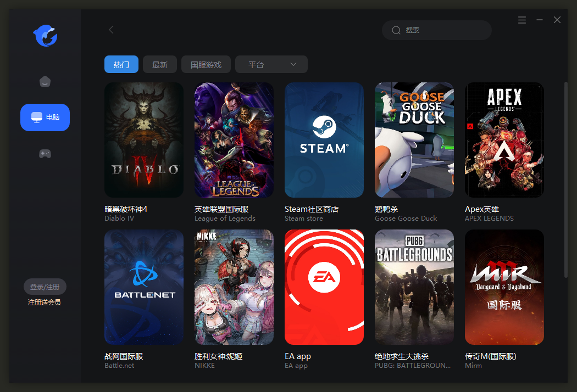Click the 暗黑破坏神4 title text
Screen dimensions: 577x392
(x=126, y=209)
